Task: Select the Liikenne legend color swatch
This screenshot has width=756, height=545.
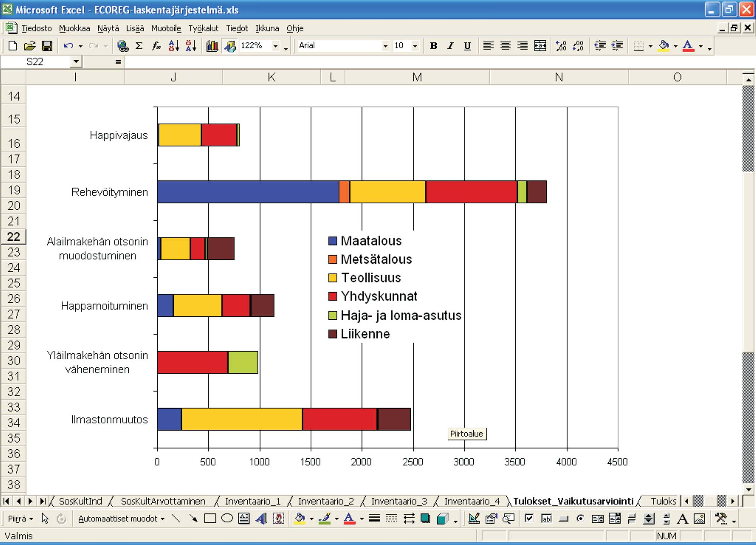Action: 332,334
